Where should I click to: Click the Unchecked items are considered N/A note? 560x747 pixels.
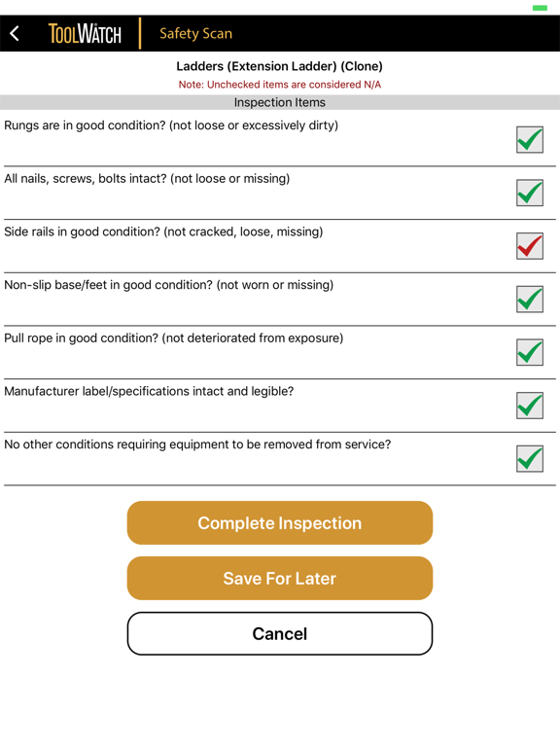pyautogui.click(x=280, y=85)
